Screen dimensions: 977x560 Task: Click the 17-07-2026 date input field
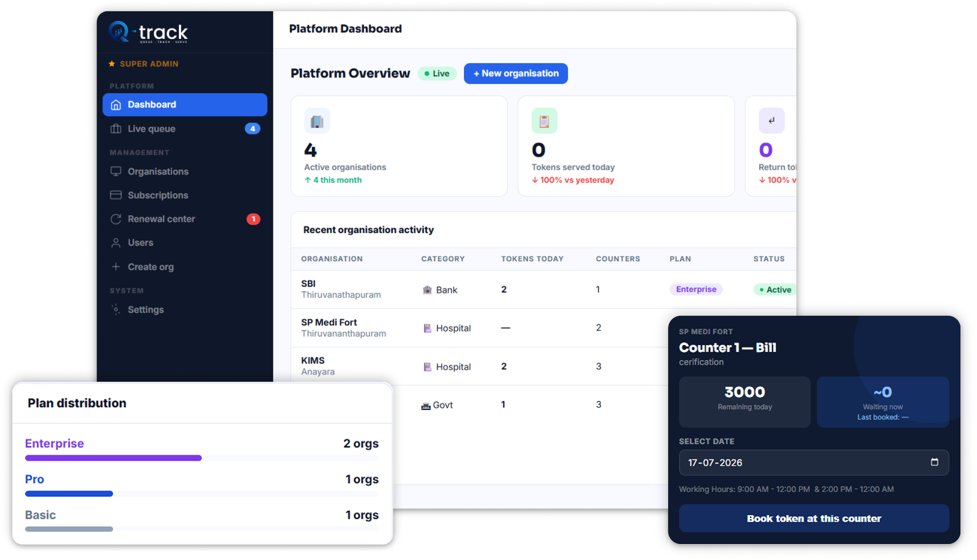point(813,462)
